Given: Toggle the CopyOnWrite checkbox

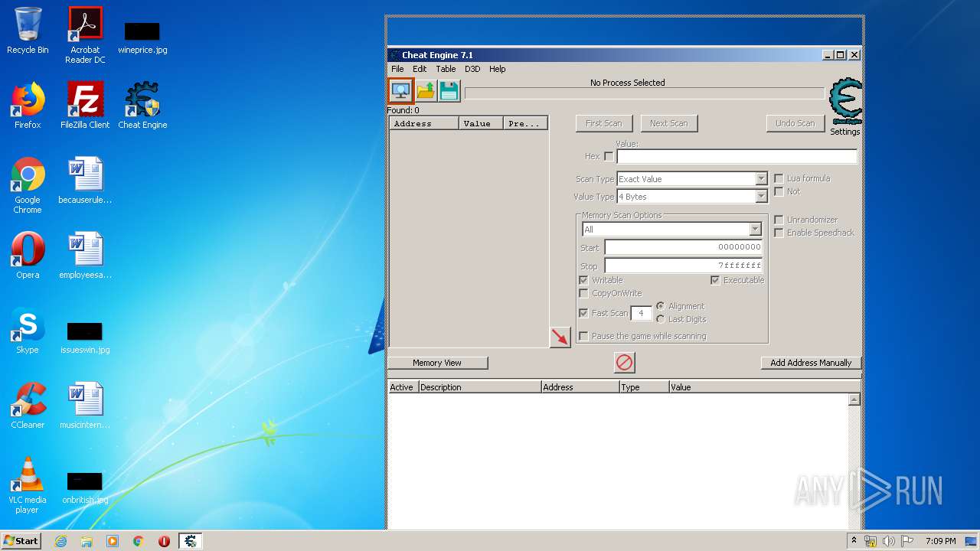Looking at the screenshot, I should click(583, 293).
